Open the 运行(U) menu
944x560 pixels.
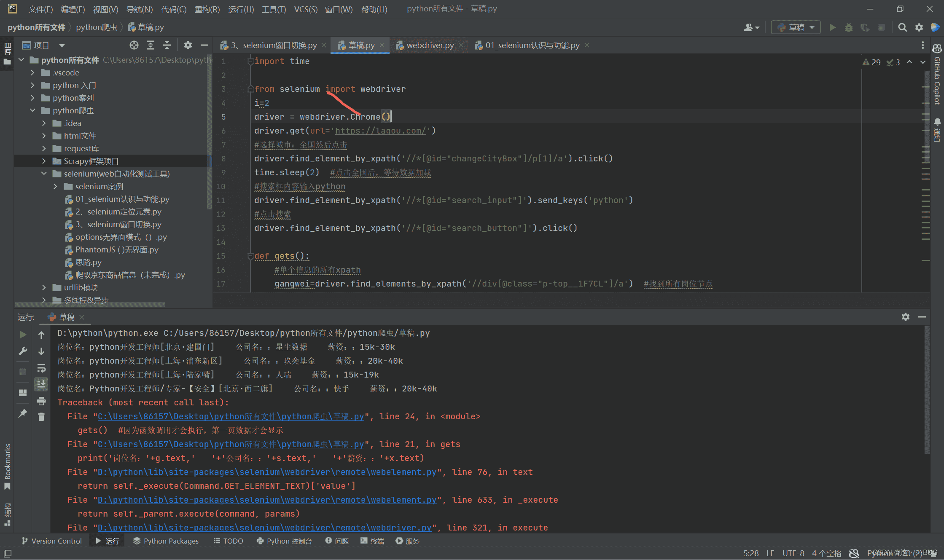point(240,9)
